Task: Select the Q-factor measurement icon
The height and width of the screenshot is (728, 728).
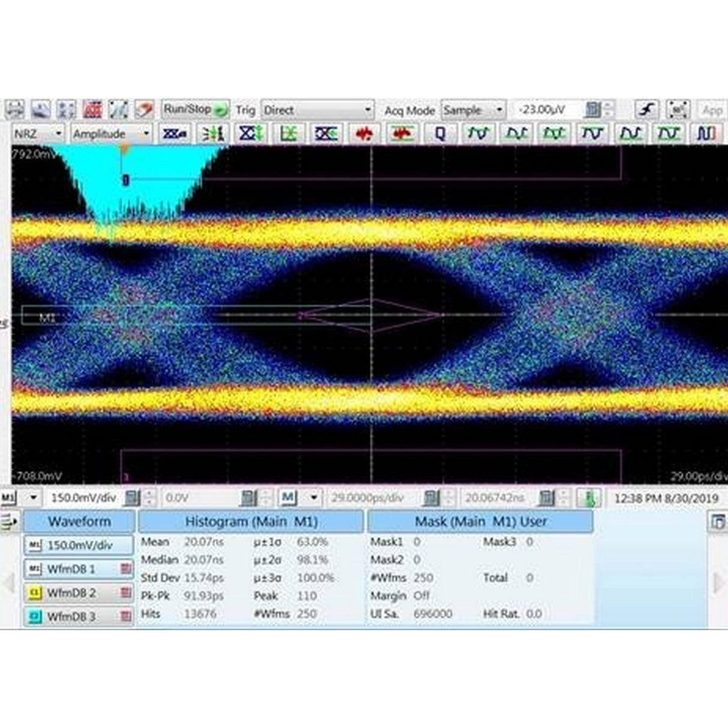Action: coord(440,133)
